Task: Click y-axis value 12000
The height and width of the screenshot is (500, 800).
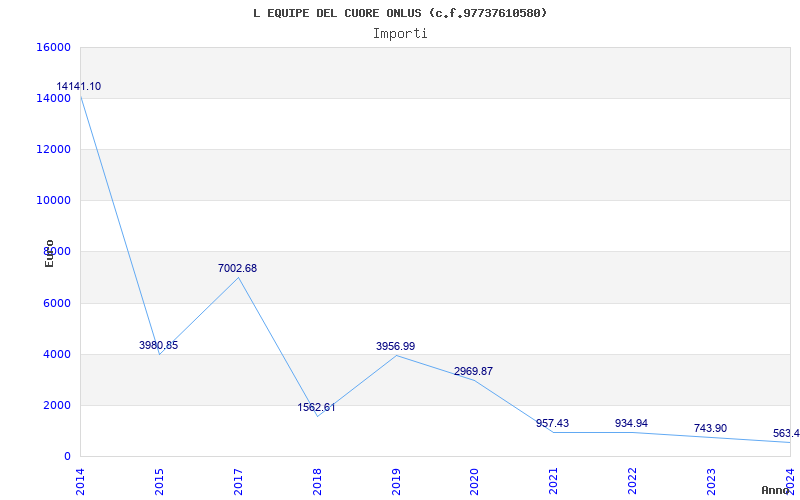Action: (x=53, y=149)
